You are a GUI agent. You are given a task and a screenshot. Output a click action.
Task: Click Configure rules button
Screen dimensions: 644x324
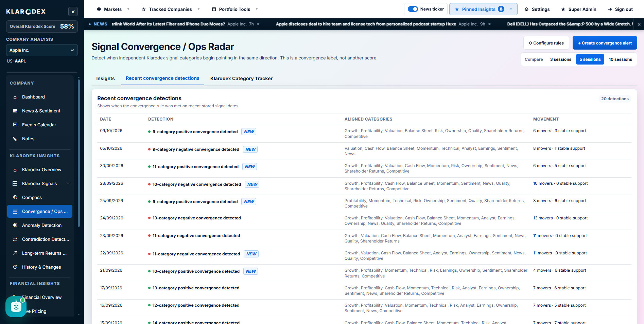546,43
